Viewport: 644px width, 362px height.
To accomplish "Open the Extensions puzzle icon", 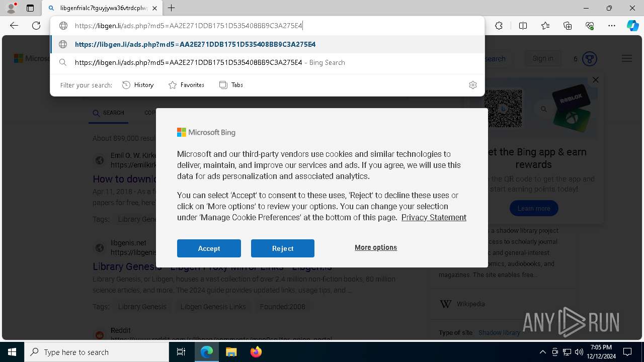I will 499,26.
